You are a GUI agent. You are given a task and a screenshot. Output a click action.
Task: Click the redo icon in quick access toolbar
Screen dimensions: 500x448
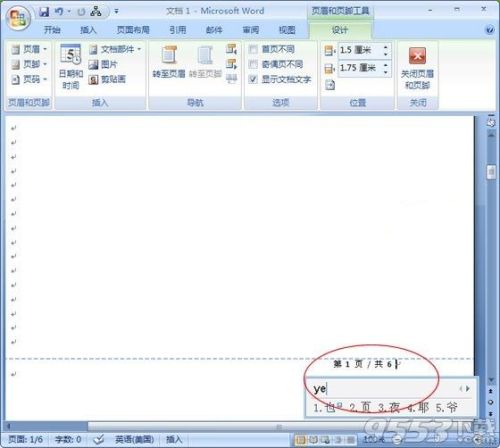(81, 12)
